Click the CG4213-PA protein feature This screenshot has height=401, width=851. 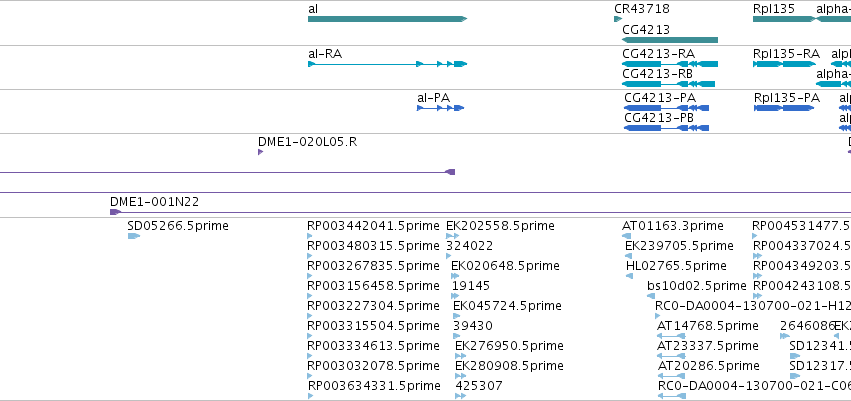[666, 108]
